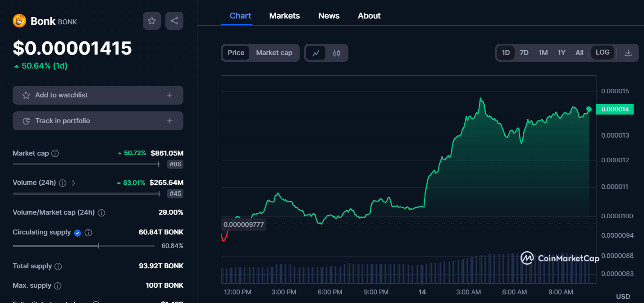This screenshot has width=644, height=303.
Task: Click the BONK ticker symbol
Action: (x=68, y=22)
